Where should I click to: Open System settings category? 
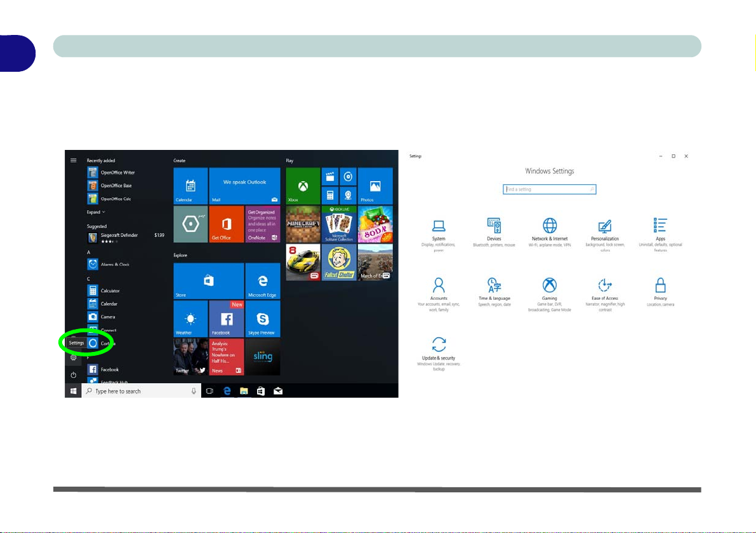[438, 234]
